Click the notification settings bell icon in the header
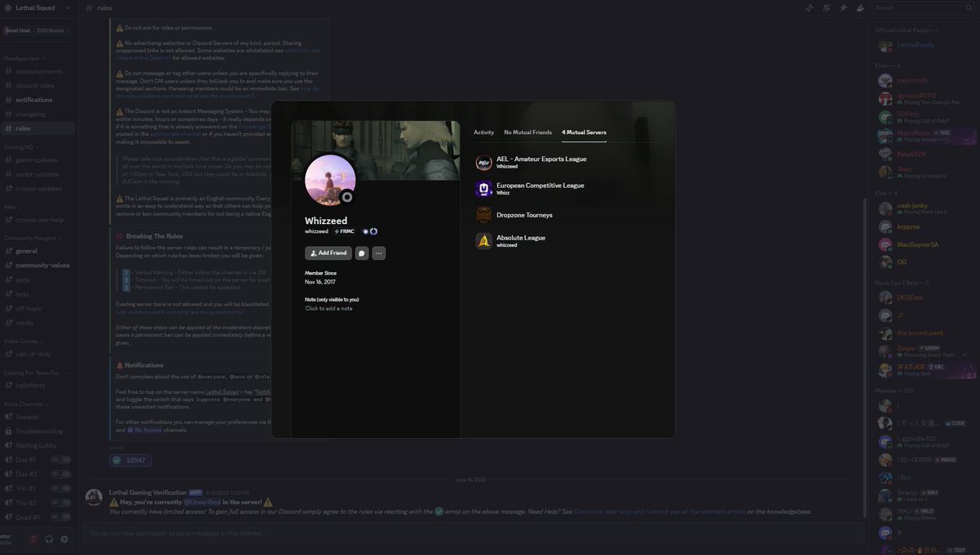Viewport: 980px width, 555px height. 826,7
